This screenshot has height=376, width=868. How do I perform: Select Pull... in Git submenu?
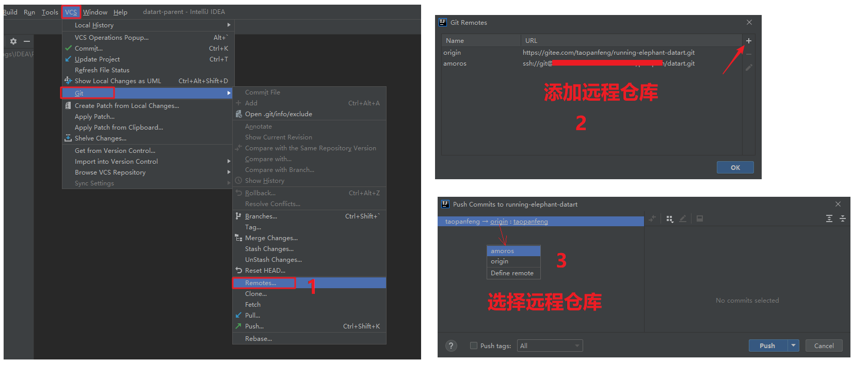(x=309, y=315)
